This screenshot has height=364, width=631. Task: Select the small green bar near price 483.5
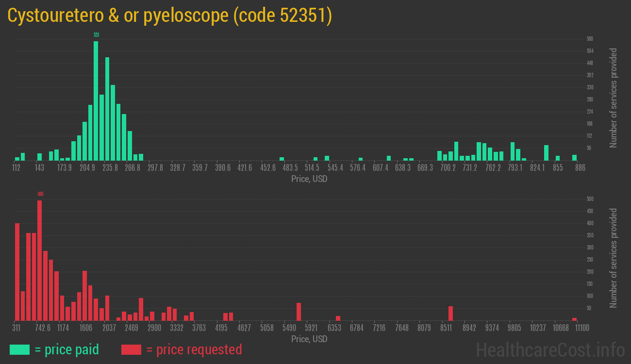(282, 159)
